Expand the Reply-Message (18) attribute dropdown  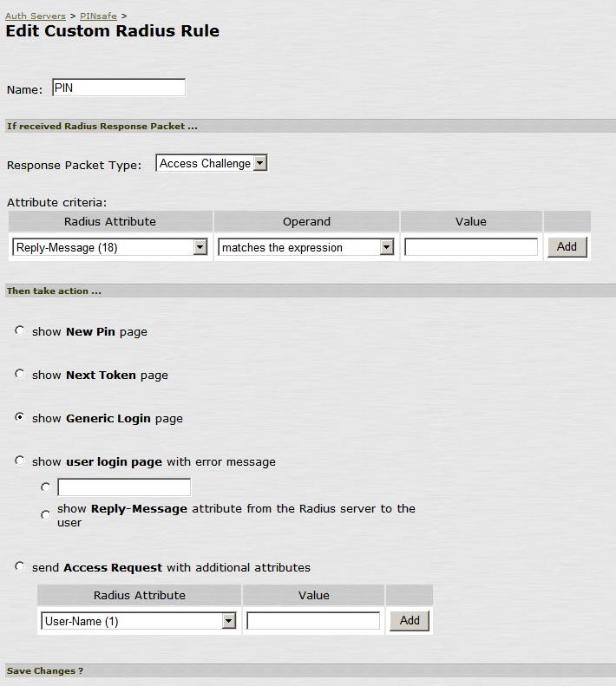[110, 248]
